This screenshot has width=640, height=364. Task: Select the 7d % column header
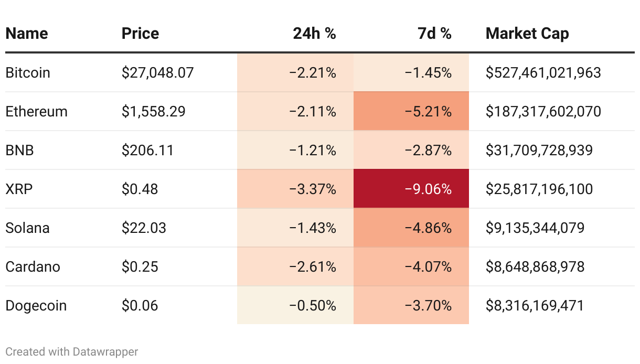click(434, 34)
